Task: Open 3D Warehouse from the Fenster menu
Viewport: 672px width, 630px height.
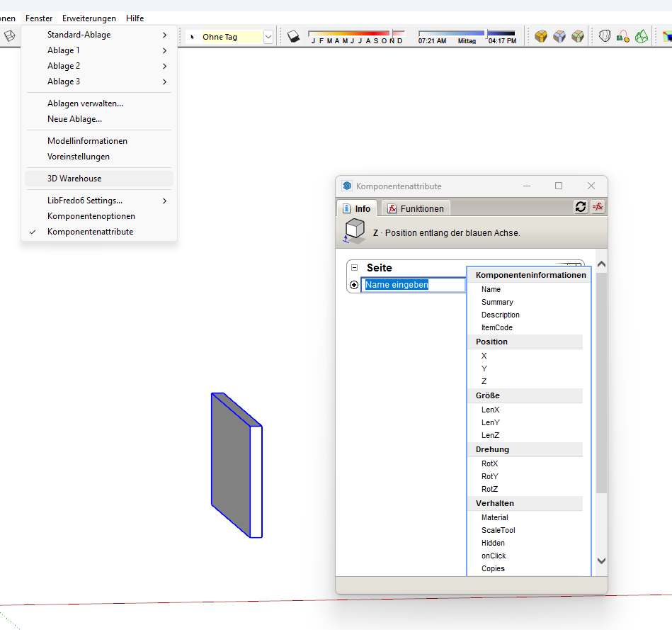Action: pyautogui.click(x=74, y=179)
